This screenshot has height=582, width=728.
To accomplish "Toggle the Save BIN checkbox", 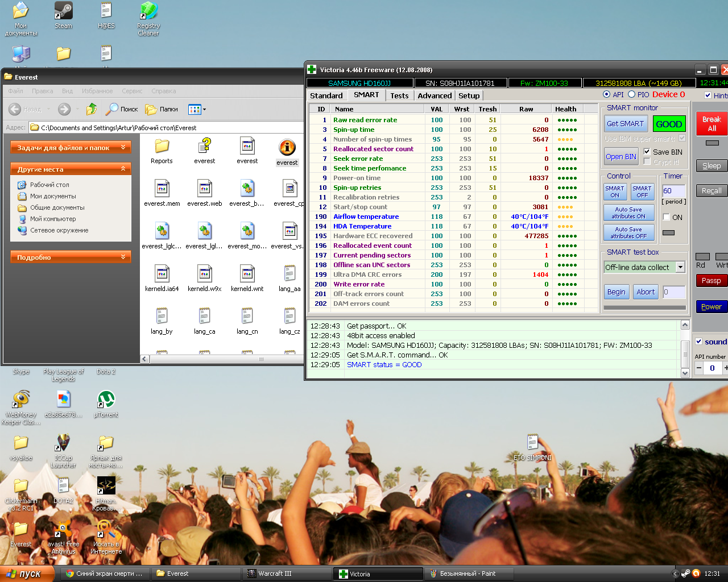I will (647, 152).
